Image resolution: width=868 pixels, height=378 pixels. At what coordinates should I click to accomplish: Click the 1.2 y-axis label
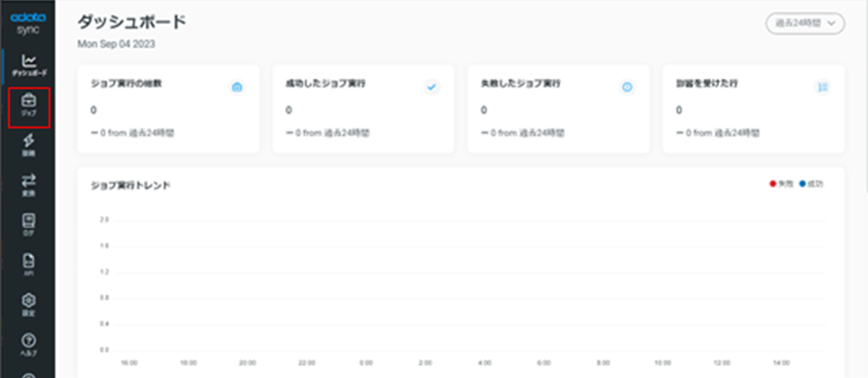[x=104, y=272]
